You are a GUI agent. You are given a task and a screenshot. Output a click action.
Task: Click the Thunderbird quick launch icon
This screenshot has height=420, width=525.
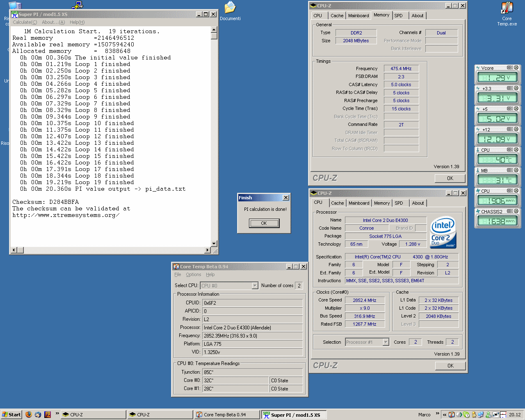[x=38, y=414]
